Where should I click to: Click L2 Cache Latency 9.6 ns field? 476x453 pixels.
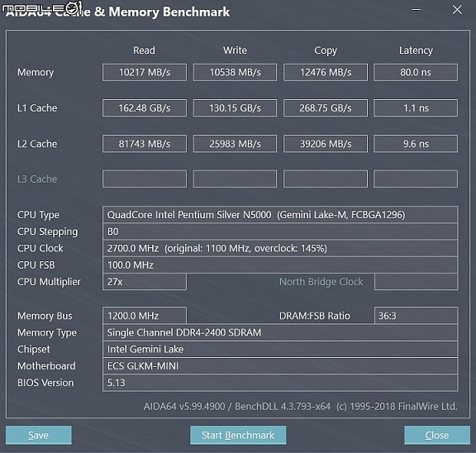[416, 144]
